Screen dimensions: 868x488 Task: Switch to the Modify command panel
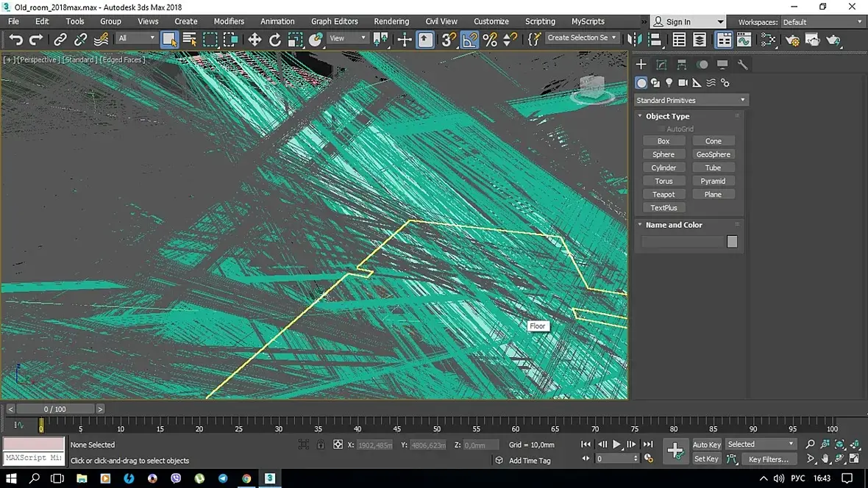661,65
